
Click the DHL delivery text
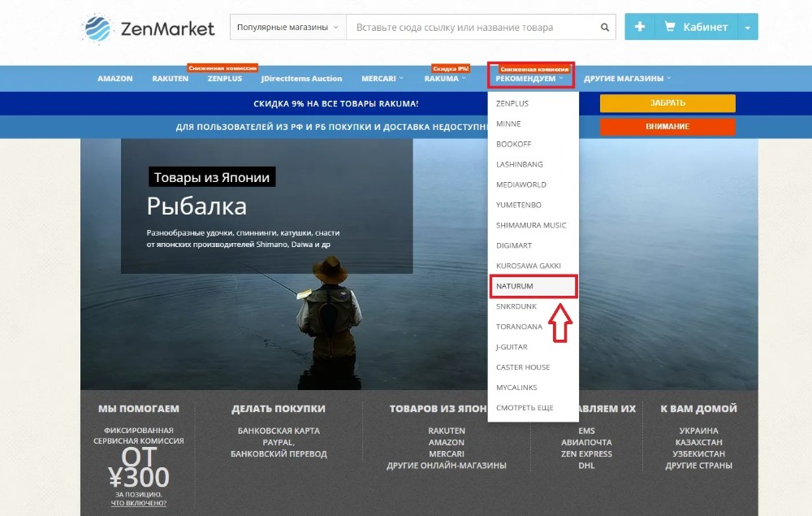tap(586, 466)
